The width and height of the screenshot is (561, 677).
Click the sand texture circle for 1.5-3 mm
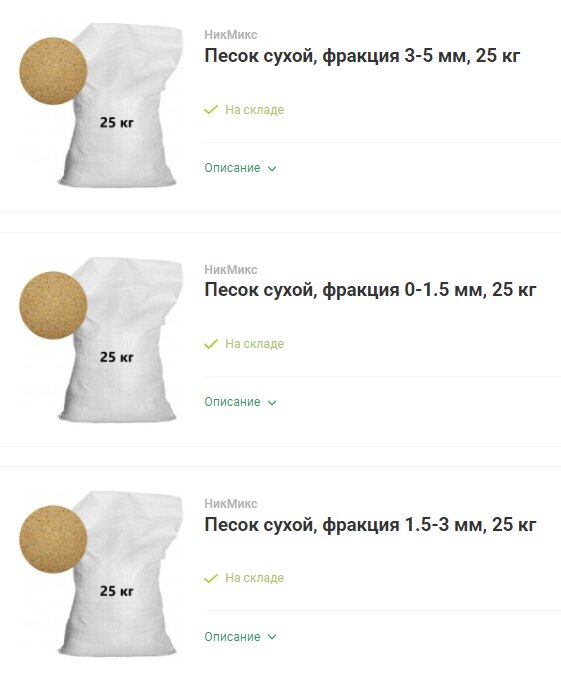click(53, 539)
